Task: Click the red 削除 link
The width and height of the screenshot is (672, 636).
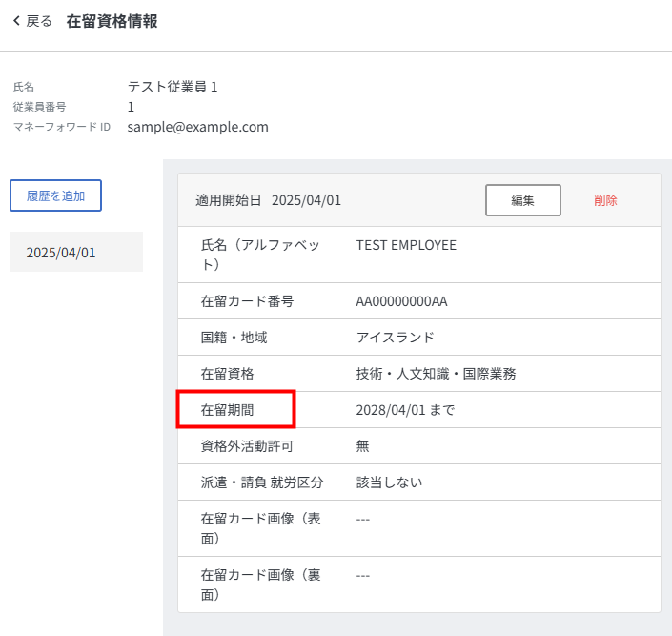Action: [605, 200]
